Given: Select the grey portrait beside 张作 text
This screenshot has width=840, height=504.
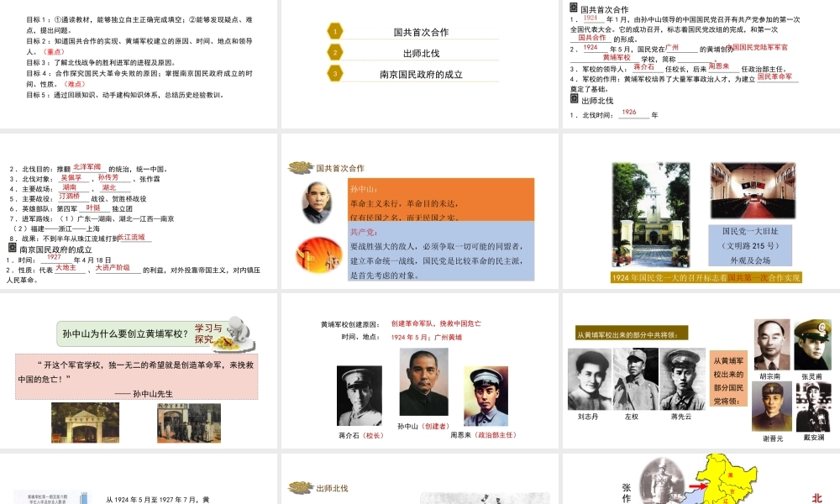Looking at the screenshot, I should tap(664, 480).
